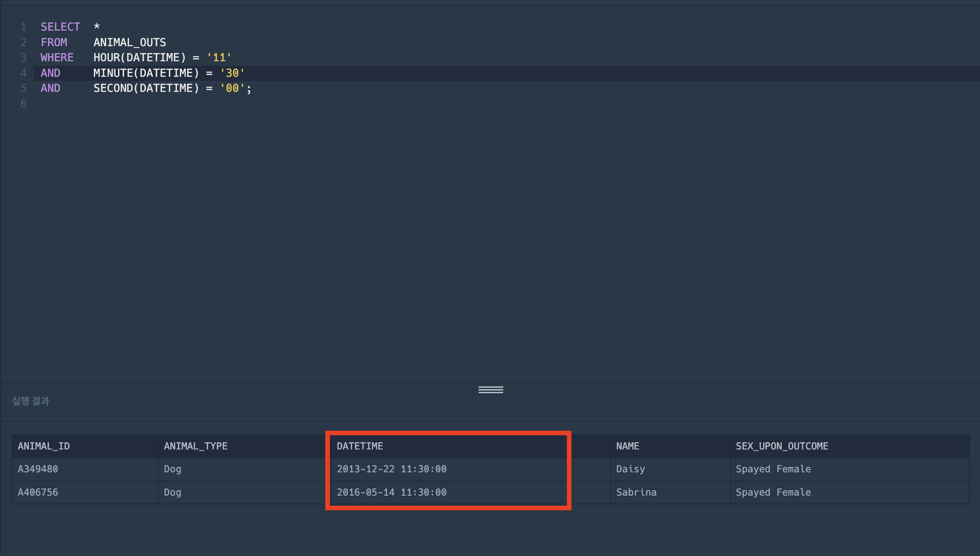Viewport: 980px width, 556px height.
Task: Click the ANIMAL_ID column header
Action: [x=43, y=446]
